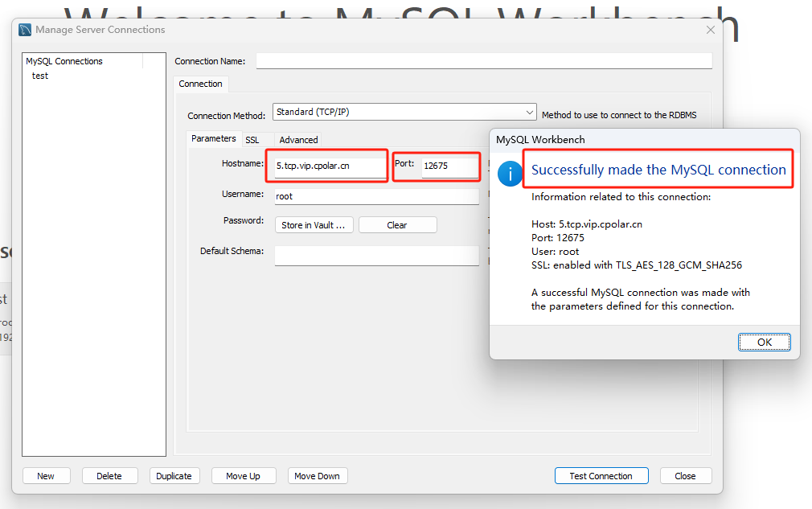Screen dimensions: 812x509
Task: Click Store in Vault password button
Action: tap(314, 225)
